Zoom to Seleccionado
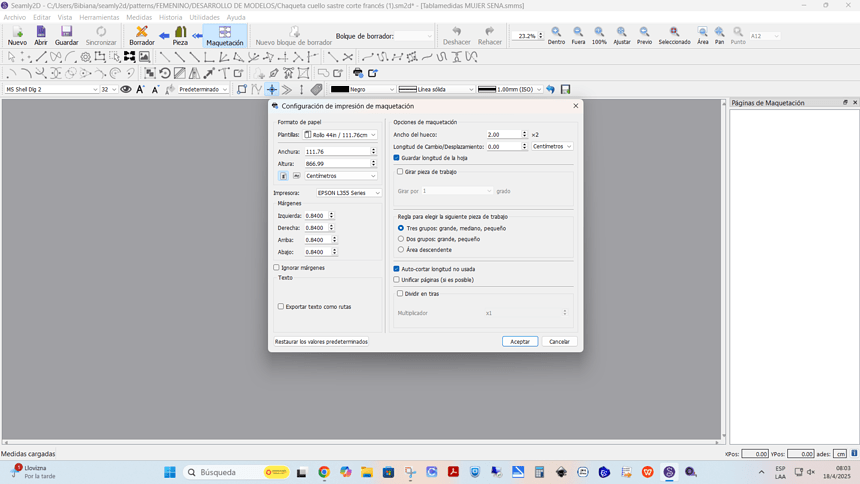 coord(674,36)
